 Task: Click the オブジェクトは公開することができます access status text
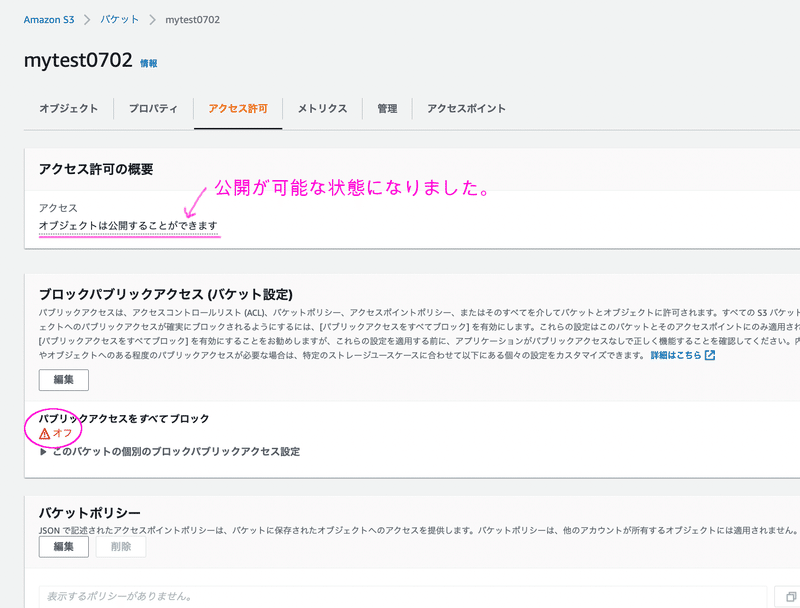tap(128, 225)
